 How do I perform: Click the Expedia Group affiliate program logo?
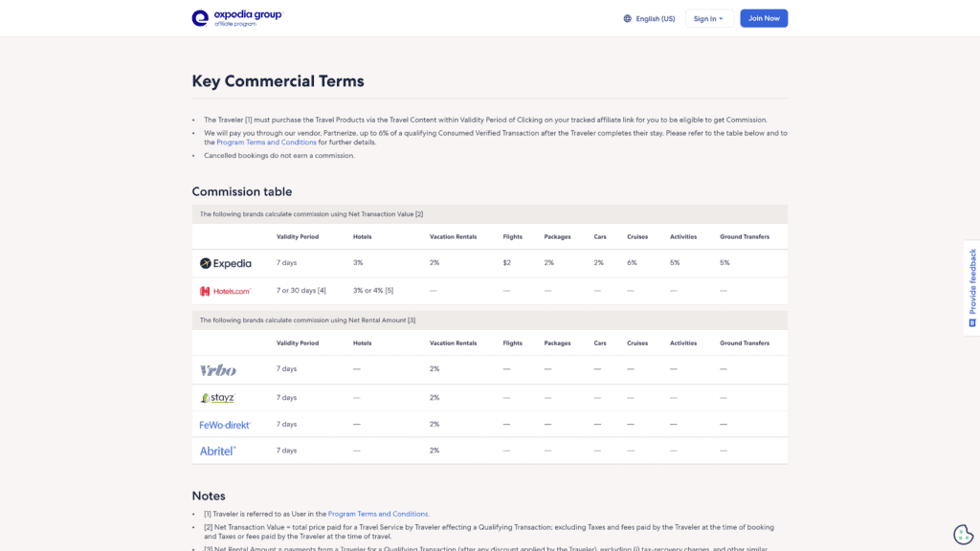tap(237, 18)
